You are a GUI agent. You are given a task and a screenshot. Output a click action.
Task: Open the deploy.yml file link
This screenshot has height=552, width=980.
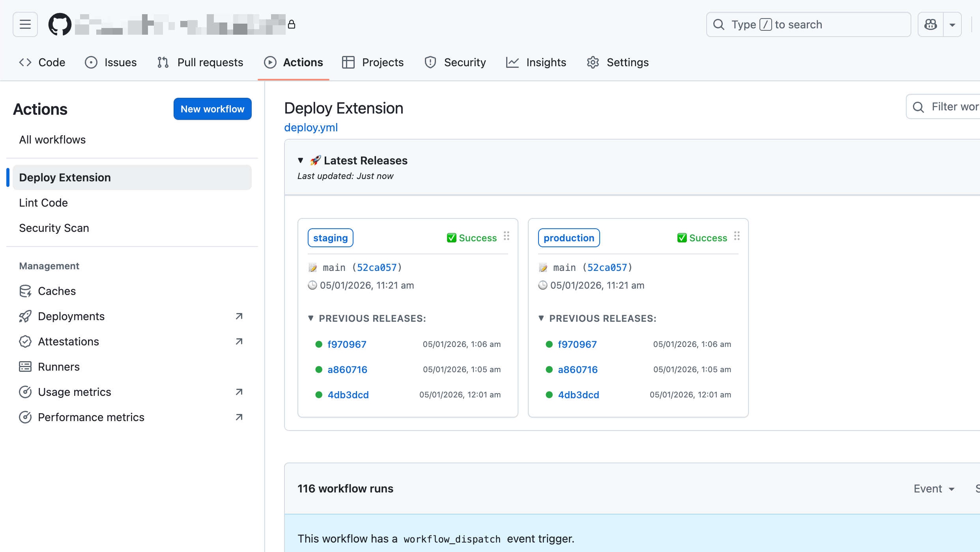311,127
